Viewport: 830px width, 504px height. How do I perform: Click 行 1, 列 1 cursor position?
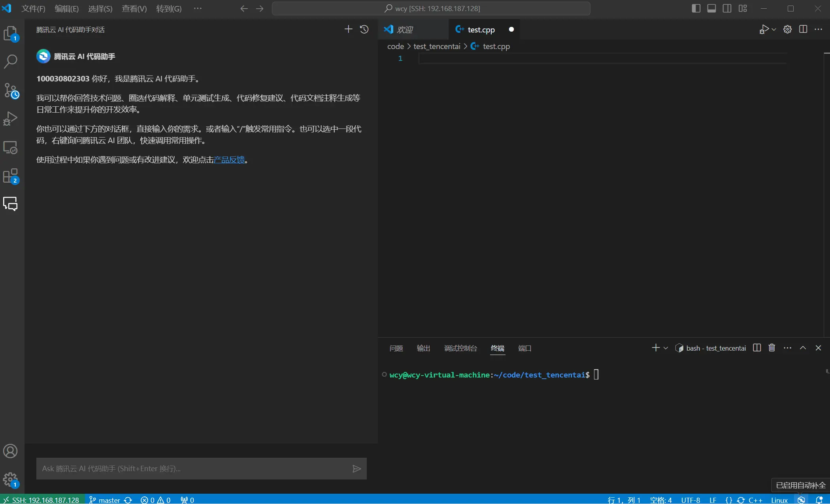coord(624,500)
